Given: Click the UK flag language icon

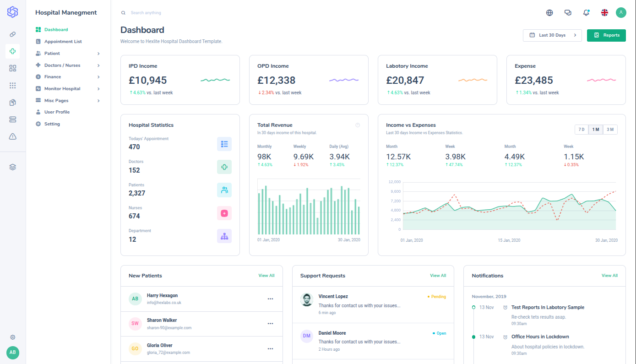Looking at the screenshot, I should click(x=604, y=13).
